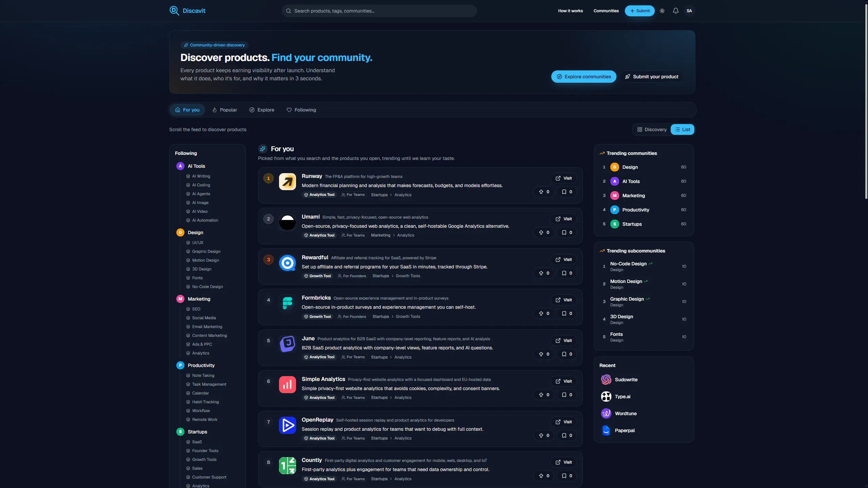868x488 pixels.
Task: Click the Startups avatar in Trending communities
Action: pyautogui.click(x=615, y=224)
